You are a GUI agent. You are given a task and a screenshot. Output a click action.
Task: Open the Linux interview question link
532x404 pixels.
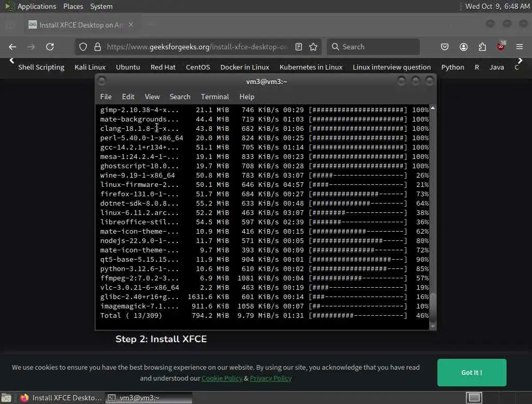tap(392, 67)
